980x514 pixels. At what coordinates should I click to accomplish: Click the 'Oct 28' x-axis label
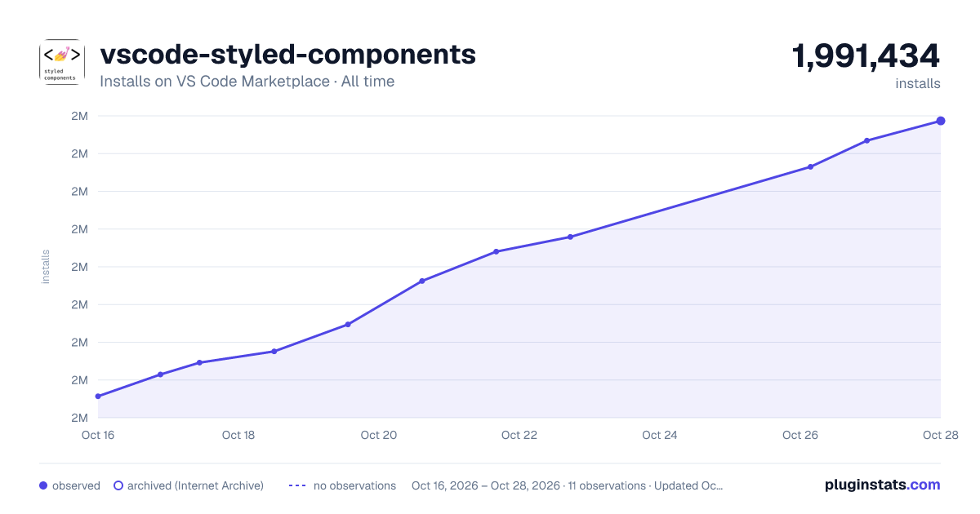pyautogui.click(x=940, y=435)
